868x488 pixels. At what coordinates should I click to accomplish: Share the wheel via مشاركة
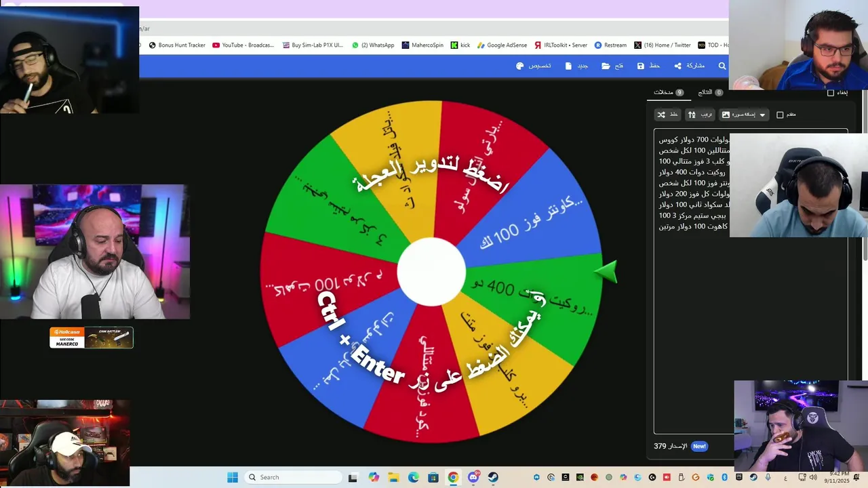coord(689,66)
